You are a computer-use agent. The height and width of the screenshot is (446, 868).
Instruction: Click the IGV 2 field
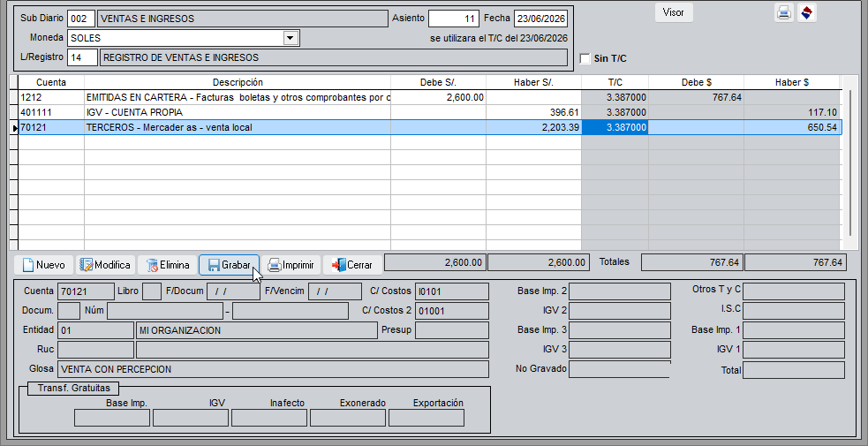(x=620, y=310)
